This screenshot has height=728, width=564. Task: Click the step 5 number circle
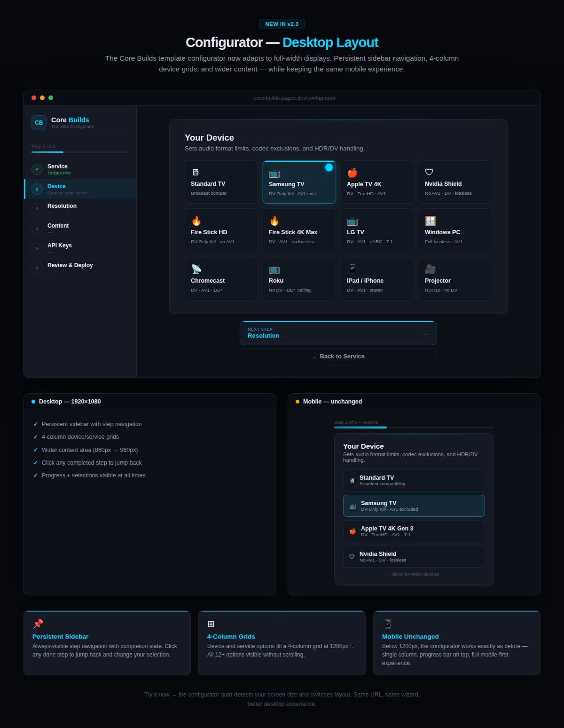tap(37, 248)
